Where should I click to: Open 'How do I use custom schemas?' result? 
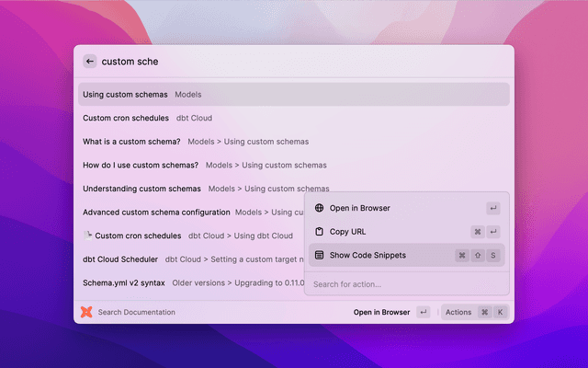tap(141, 165)
